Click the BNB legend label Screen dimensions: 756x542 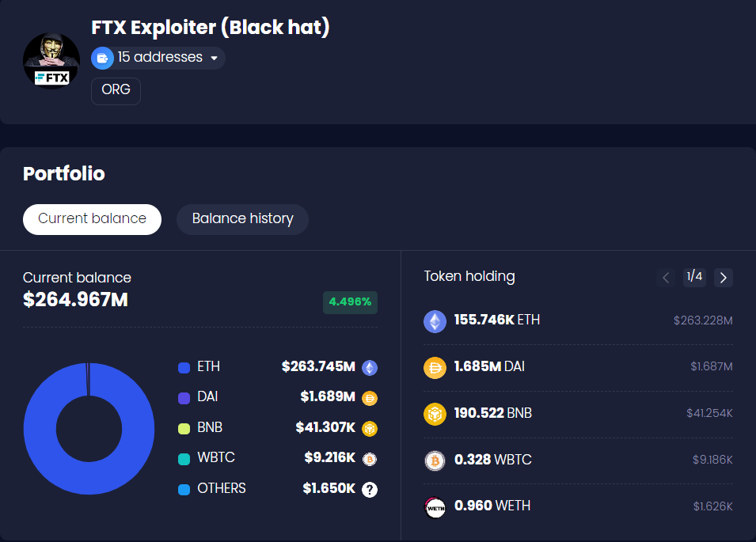coord(210,427)
